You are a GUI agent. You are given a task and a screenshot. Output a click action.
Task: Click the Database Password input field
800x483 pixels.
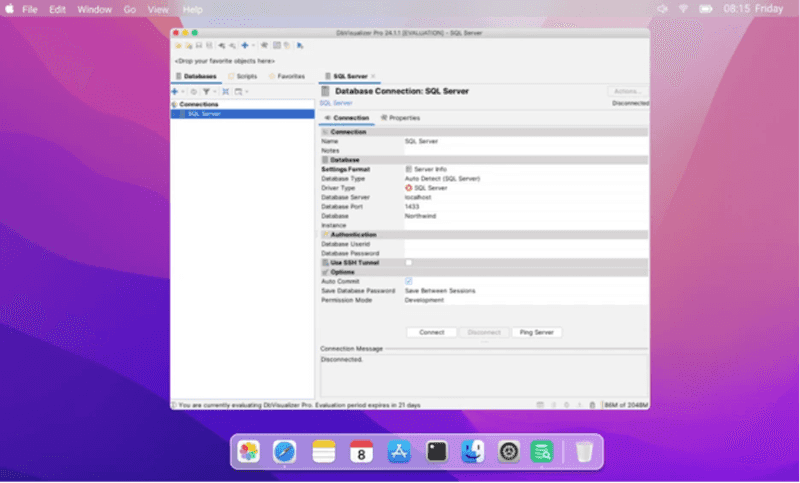point(526,253)
